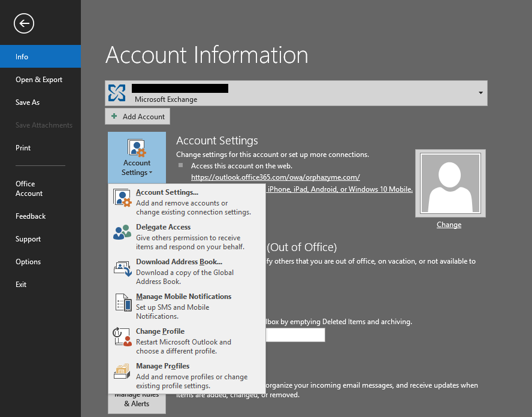Viewport: 532px width, 417px height.
Task: Click the Account Settings section heading
Action: [217, 140]
